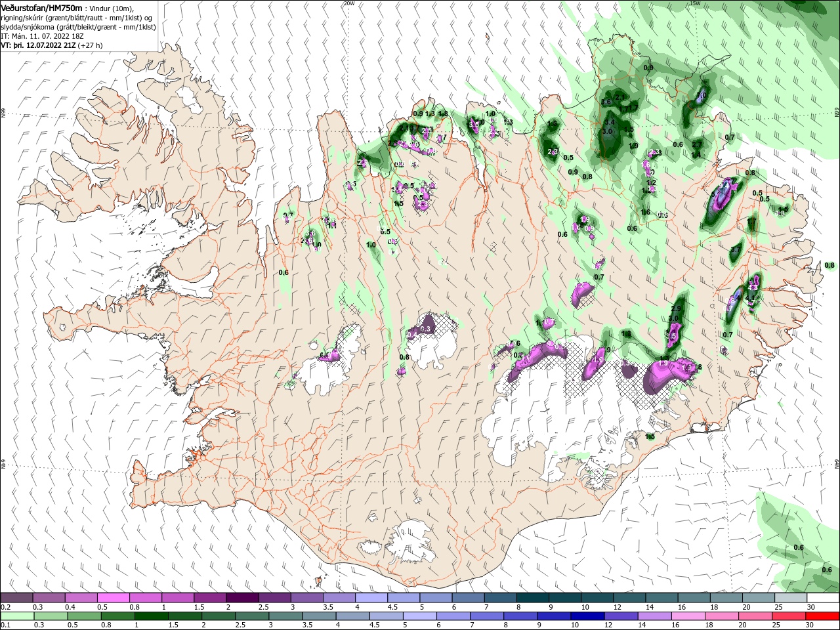Select the coral red 25 rain legend swatch

tap(789, 616)
